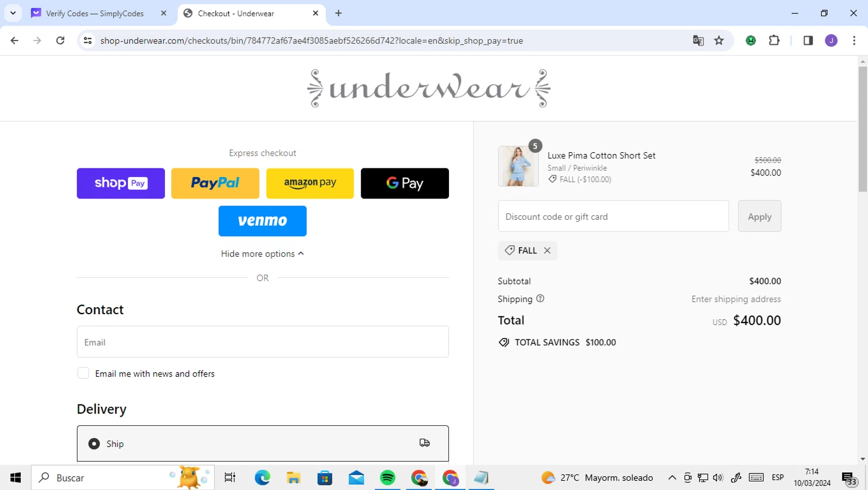Choose Amazon Pay express checkout

[310, 183]
